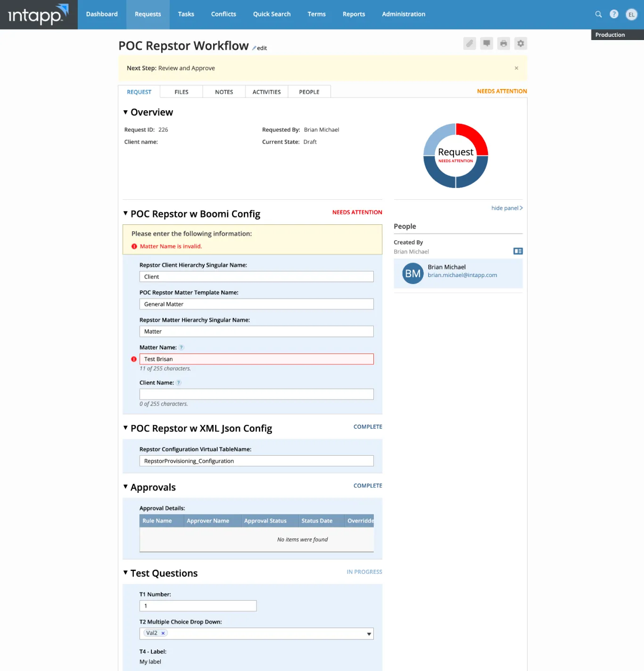Switch to the Activities tab

click(x=266, y=92)
